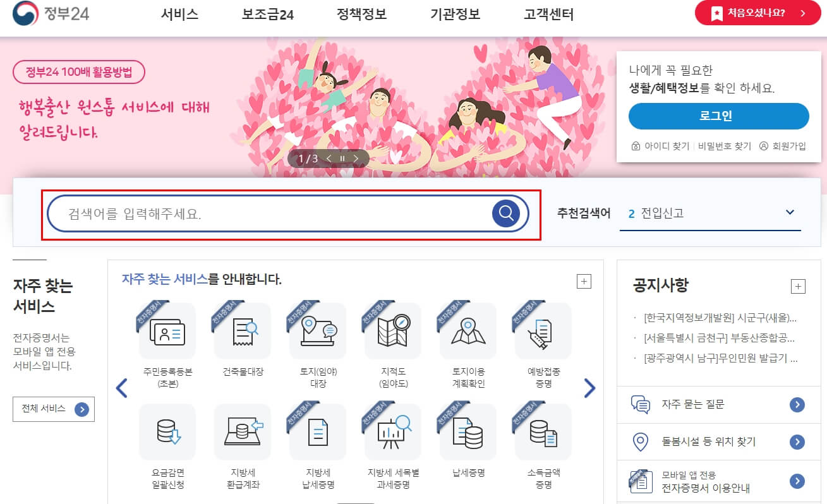
Task: Show the next page of services with right arrow
Action: click(x=589, y=388)
